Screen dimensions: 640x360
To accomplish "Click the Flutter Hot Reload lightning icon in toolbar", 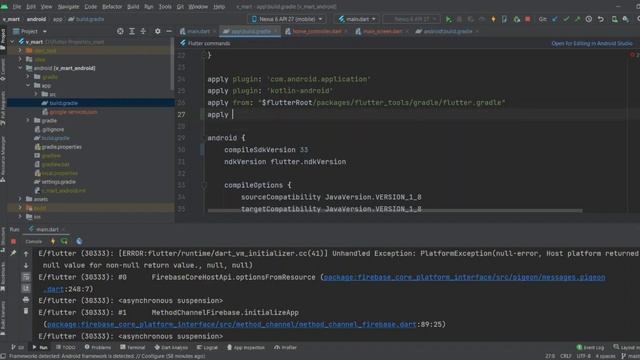I will [493, 19].
